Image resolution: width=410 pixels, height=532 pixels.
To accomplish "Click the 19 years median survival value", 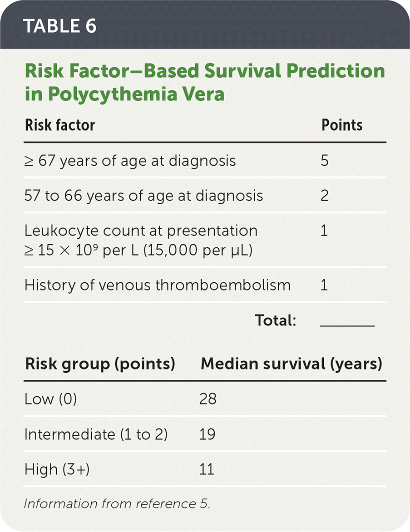I will (x=207, y=434).
